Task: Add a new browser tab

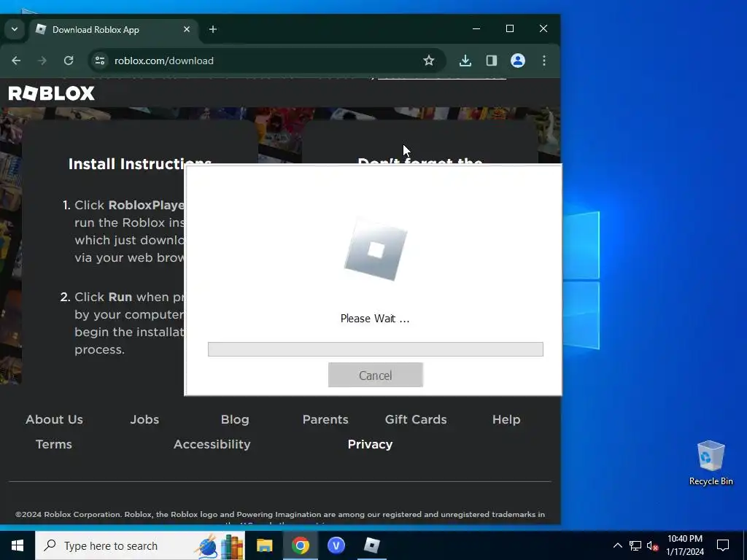Action: coord(213,29)
